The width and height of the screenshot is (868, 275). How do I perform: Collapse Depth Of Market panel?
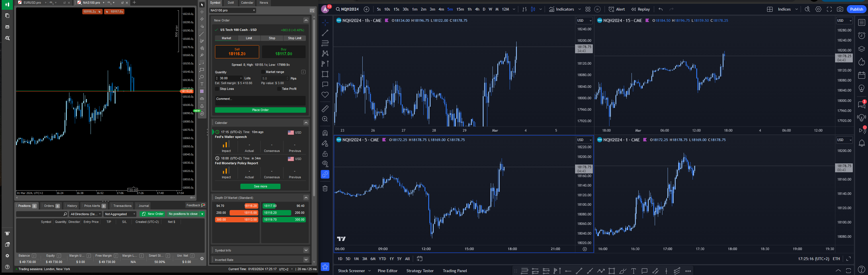click(x=306, y=198)
